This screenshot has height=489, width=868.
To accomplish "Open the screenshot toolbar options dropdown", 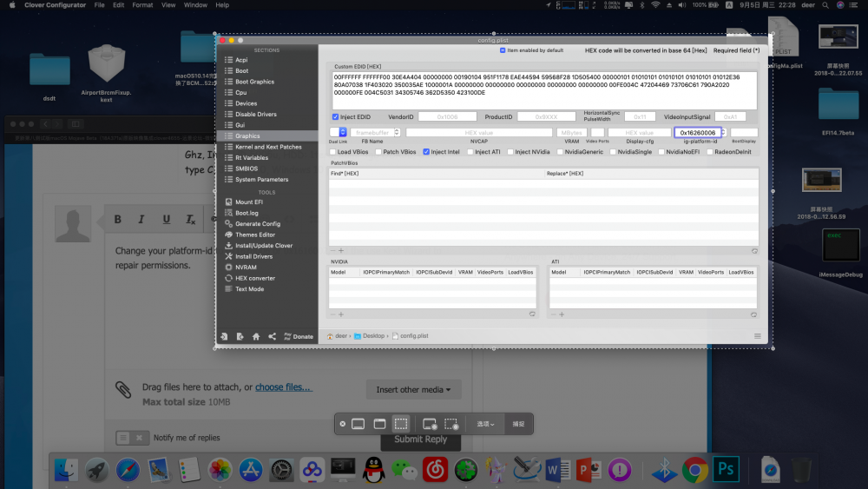I will (485, 424).
